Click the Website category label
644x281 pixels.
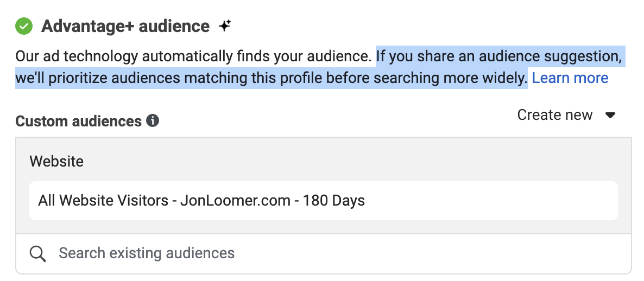pyautogui.click(x=56, y=161)
